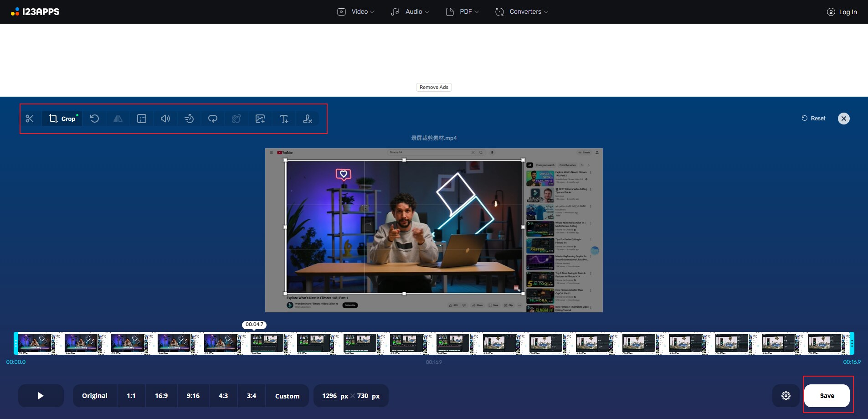
Task: Play the video preview
Action: [x=41, y=396]
